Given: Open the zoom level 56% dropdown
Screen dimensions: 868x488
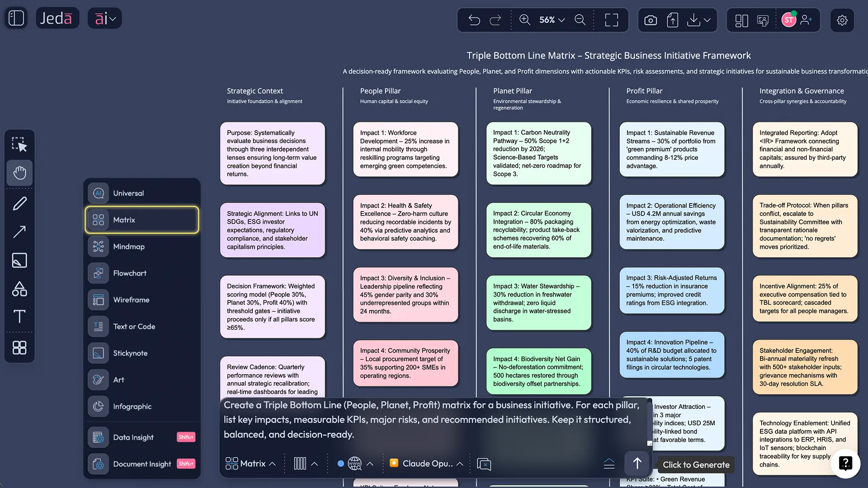Looking at the screenshot, I should tap(551, 20).
